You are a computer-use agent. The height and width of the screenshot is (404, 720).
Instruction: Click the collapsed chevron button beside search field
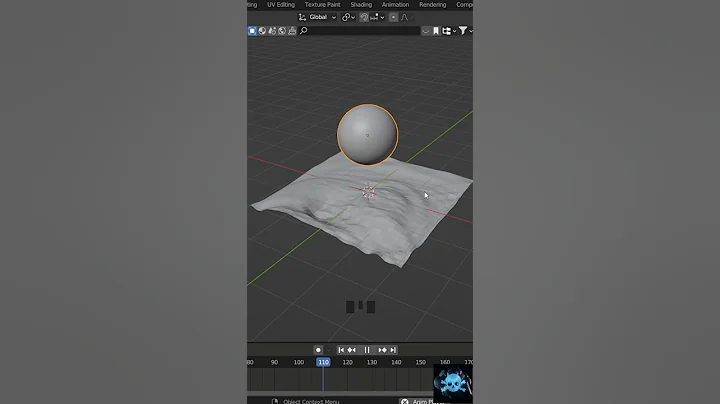(x=426, y=31)
